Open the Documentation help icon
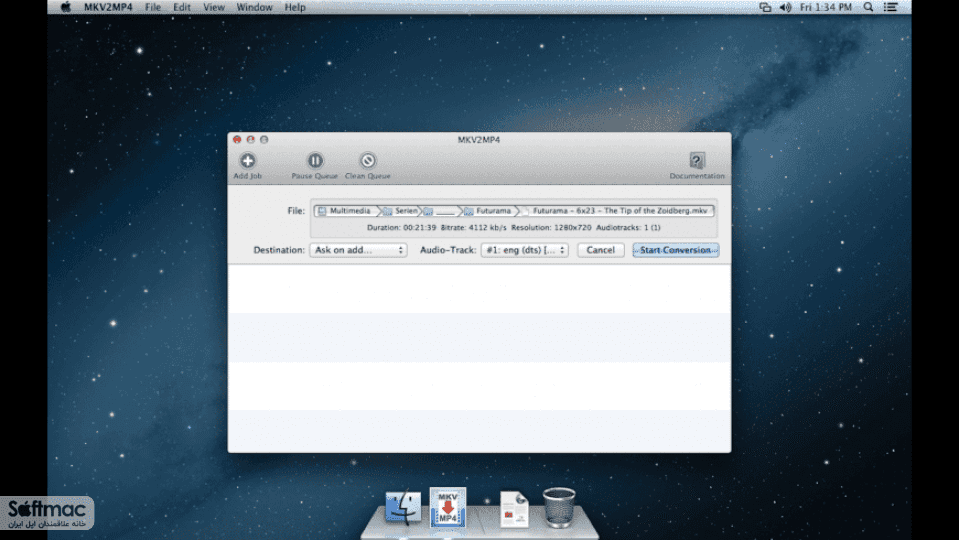Image resolution: width=959 pixels, height=540 pixels. 697,161
